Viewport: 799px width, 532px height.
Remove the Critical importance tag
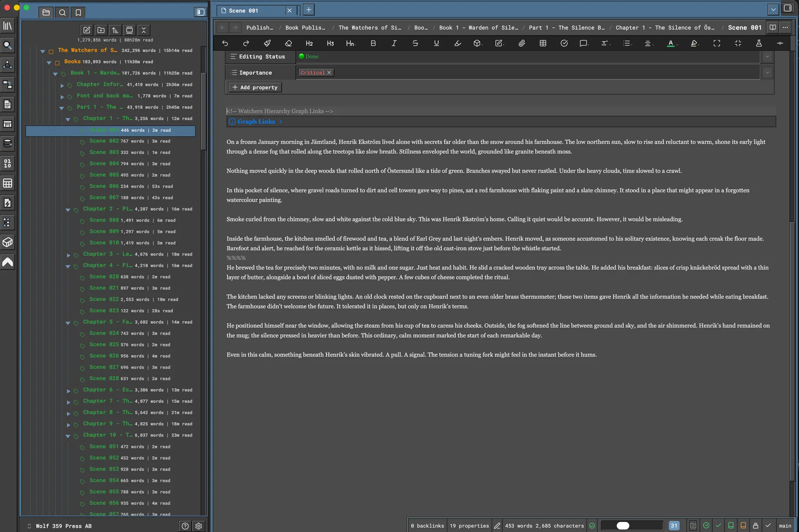pos(329,73)
